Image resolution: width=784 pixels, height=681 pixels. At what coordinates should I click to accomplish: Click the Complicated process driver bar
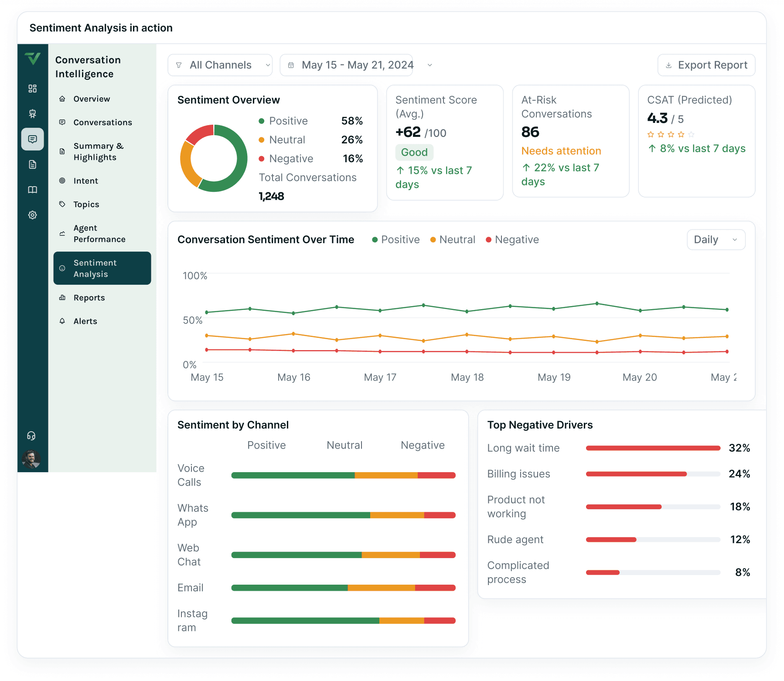(653, 572)
